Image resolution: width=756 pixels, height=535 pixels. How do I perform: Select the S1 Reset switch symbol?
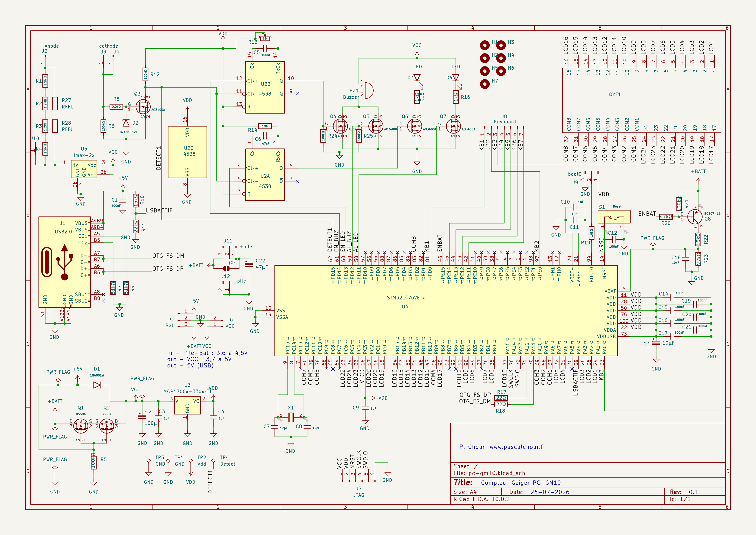(x=614, y=217)
